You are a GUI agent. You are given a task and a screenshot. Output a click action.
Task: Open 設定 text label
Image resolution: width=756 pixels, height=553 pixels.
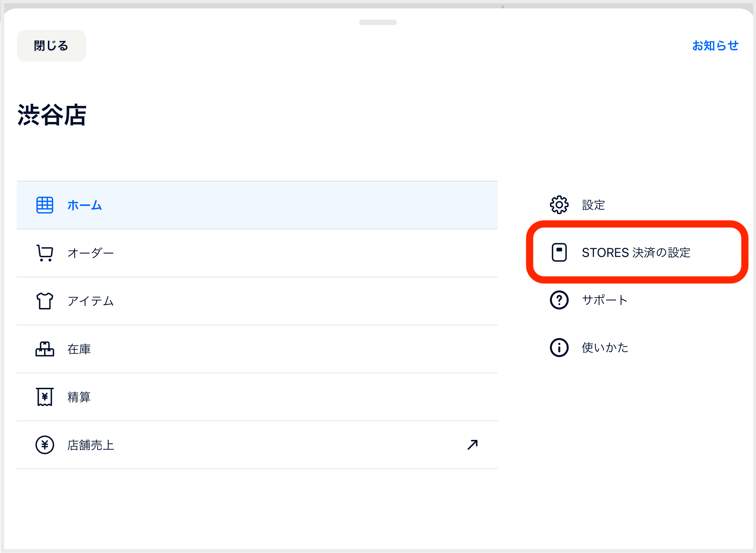pos(594,205)
